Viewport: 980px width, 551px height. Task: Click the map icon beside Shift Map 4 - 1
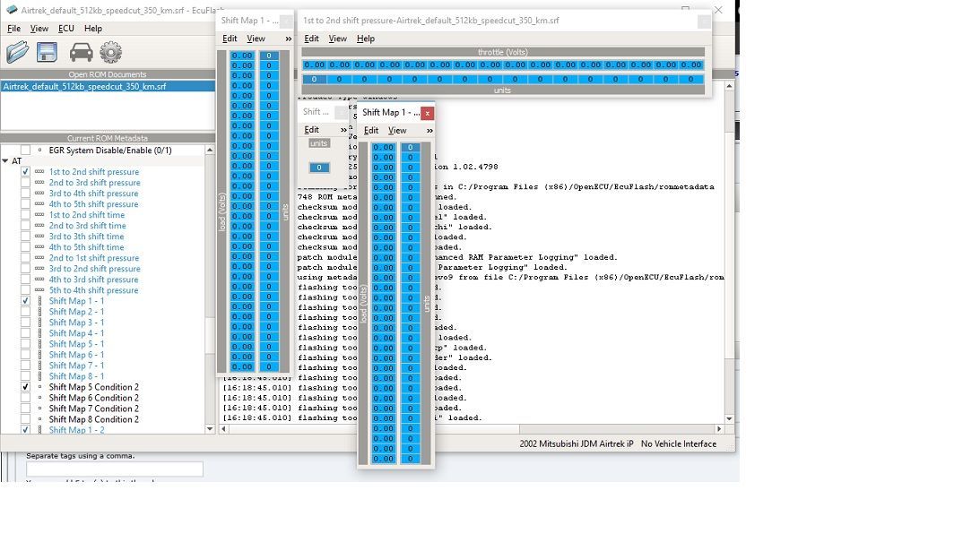tap(39, 333)
